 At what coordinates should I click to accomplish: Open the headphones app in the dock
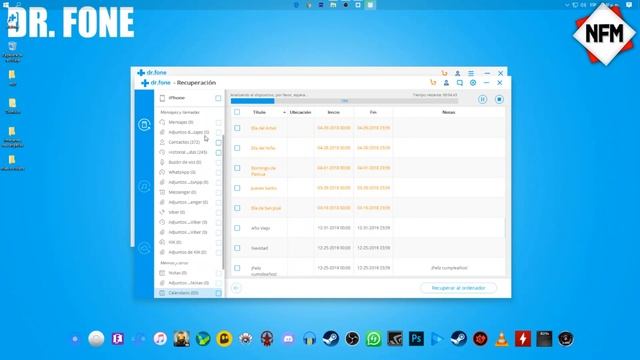point(309,338)
